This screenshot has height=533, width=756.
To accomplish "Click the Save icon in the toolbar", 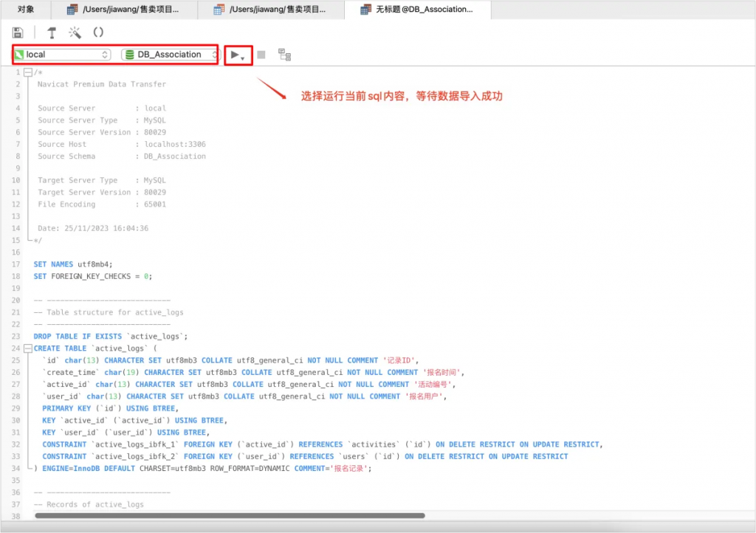I will (18, 32).
